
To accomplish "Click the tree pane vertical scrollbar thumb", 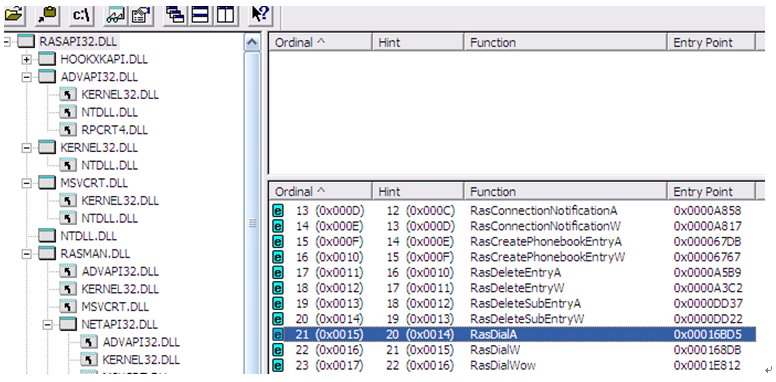I will click(x=252, y=223).
